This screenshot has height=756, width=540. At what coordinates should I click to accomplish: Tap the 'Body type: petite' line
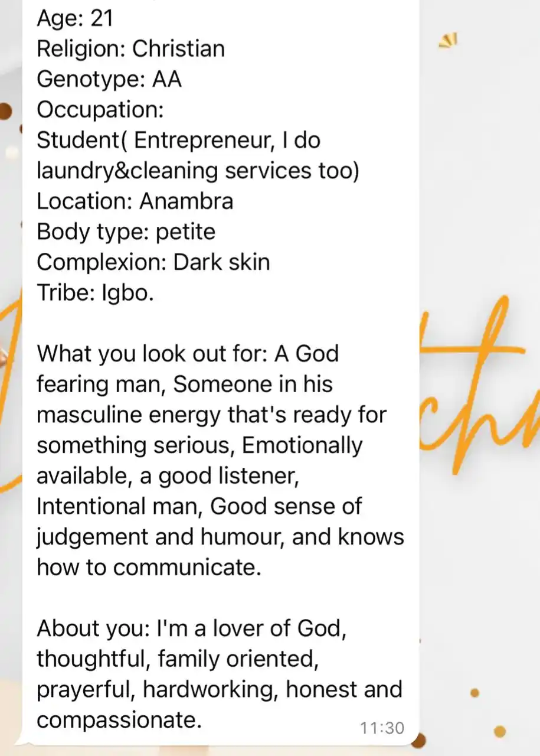point(126,232)
